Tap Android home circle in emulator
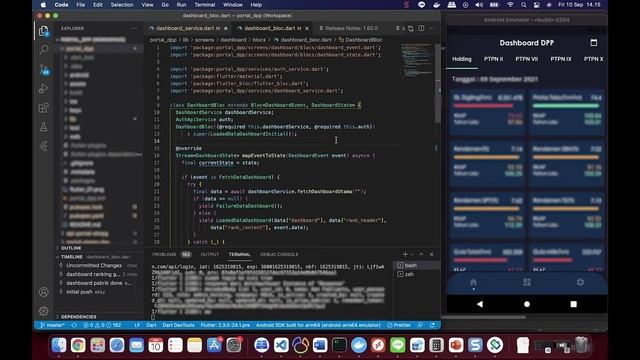Screen dimensions: 640x360 point(527,304)
